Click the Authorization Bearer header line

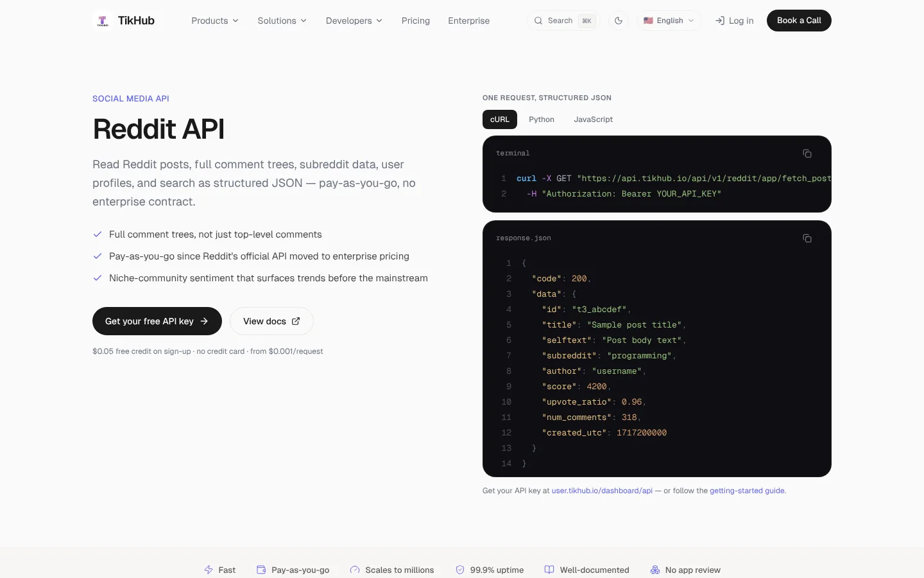click(x=624, y=194)
